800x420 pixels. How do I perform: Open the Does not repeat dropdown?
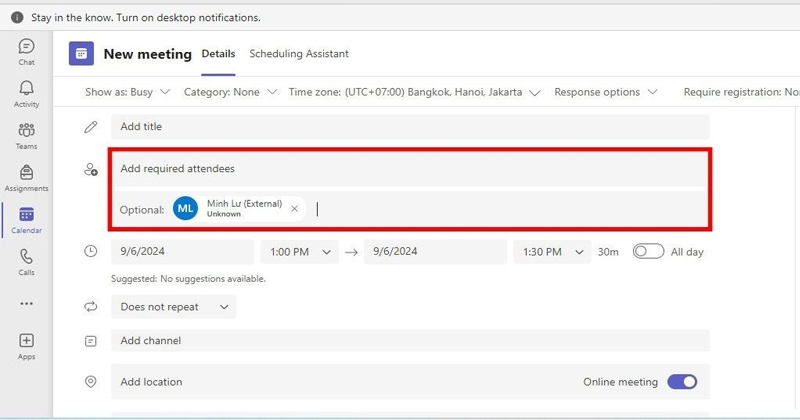[173, 307]
